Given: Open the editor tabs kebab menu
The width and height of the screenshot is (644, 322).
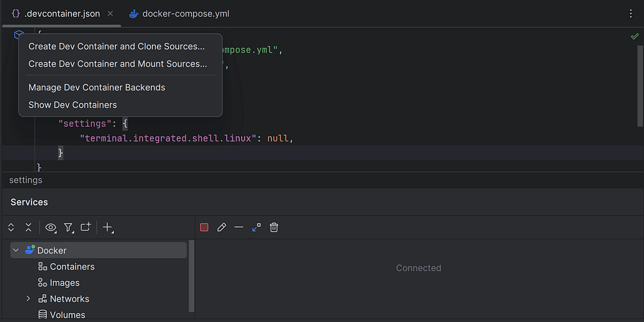Looking at the screenshot, I should pos(631,14).
